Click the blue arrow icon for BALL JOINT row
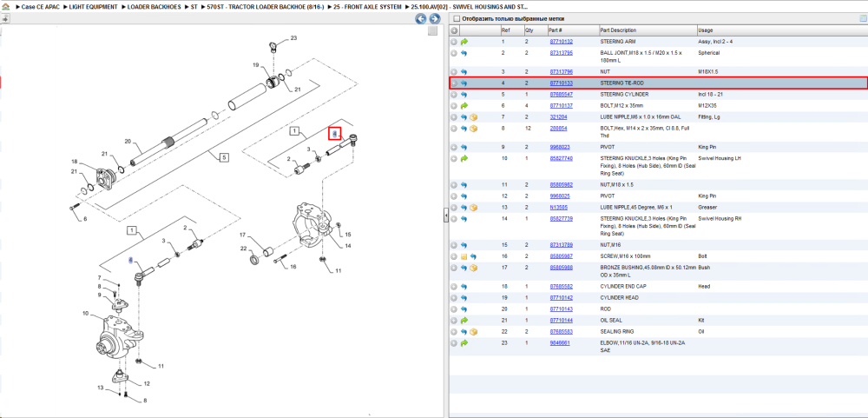 464,53
